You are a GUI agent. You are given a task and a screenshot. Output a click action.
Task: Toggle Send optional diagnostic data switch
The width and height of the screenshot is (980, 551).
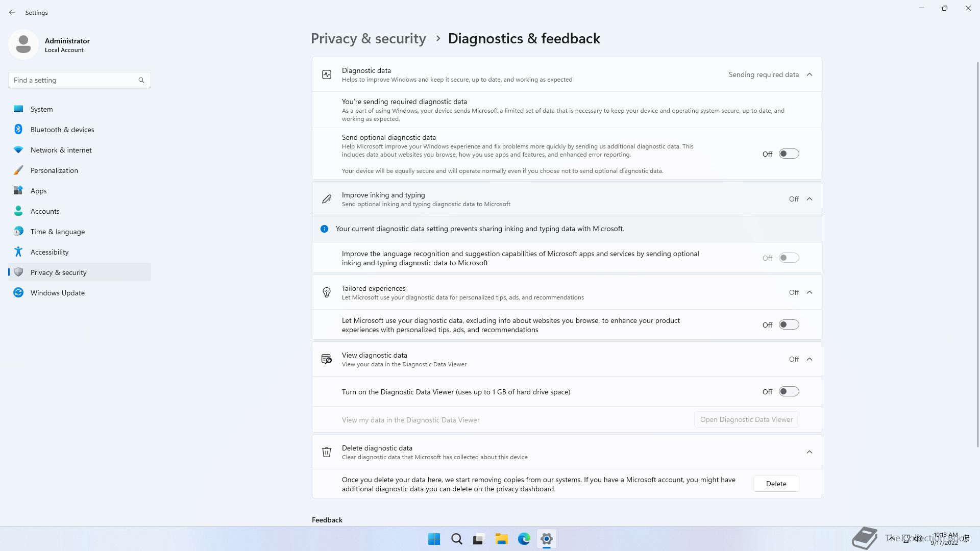click(x=789, y=154)
